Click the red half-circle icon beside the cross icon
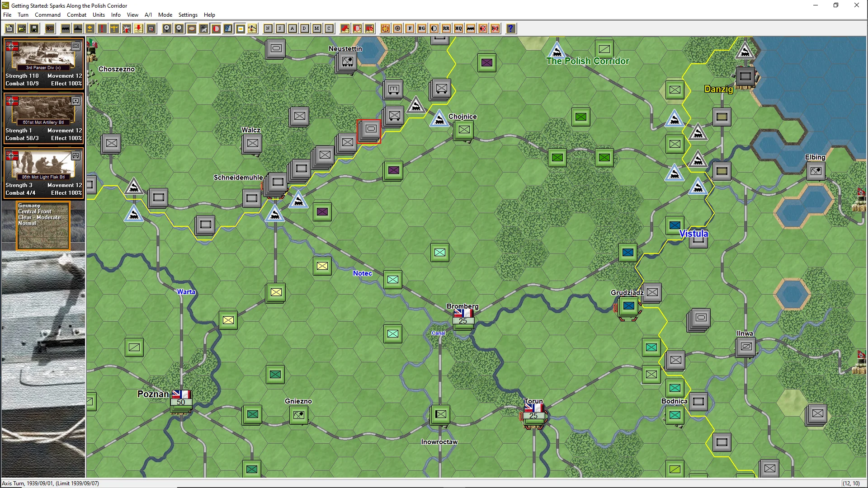Screen dimensions: 868x488 [216, 28]
